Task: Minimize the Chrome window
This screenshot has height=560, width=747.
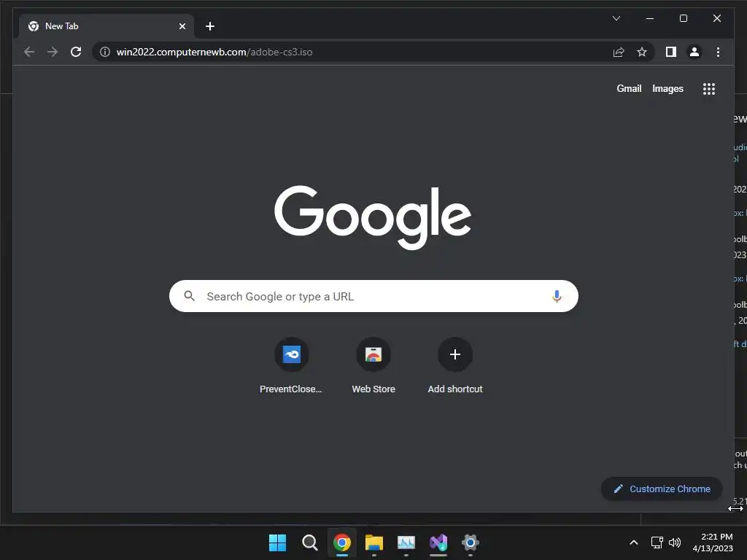Action: click(x=650, y=18)
